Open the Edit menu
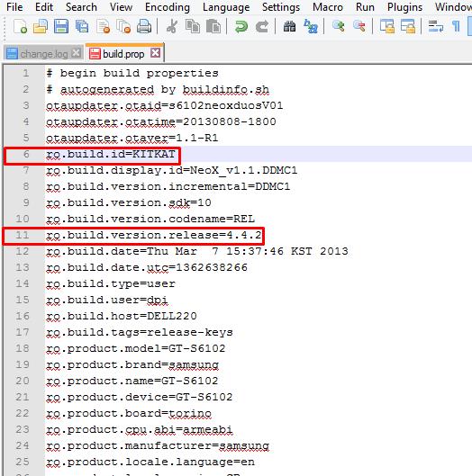 44,6
